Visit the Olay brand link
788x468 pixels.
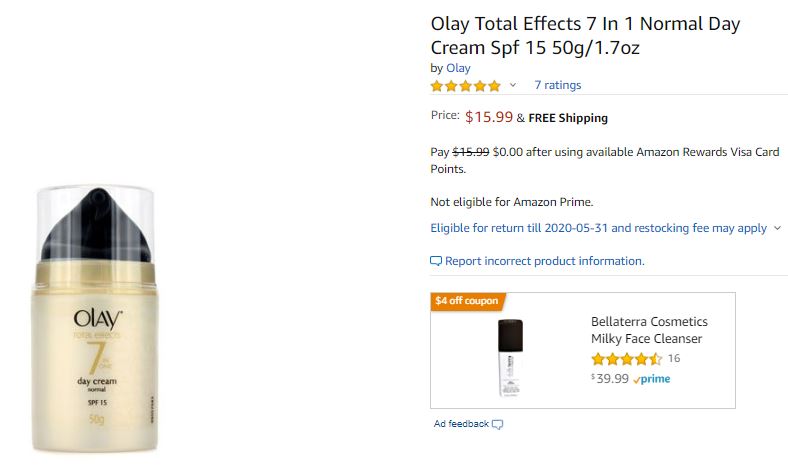pos(458,68)
